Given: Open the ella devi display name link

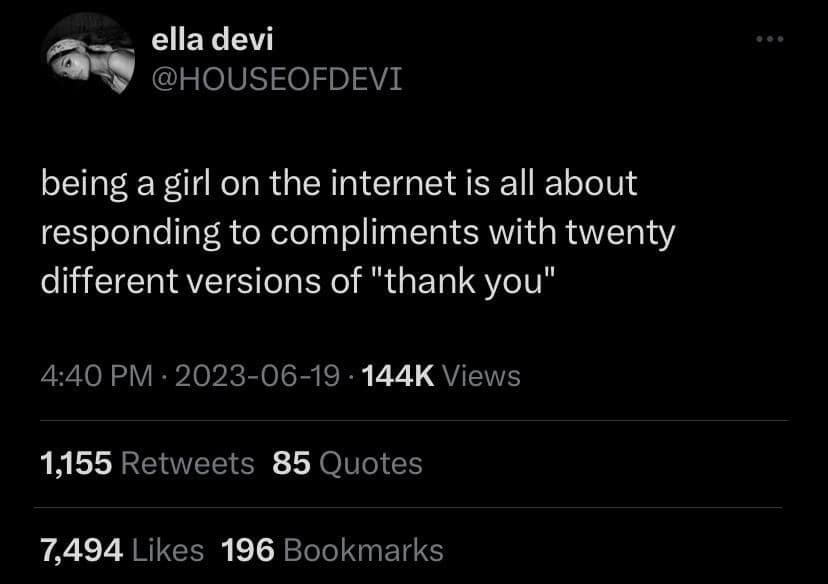Looking at the screenshot, I should (211, 40).
